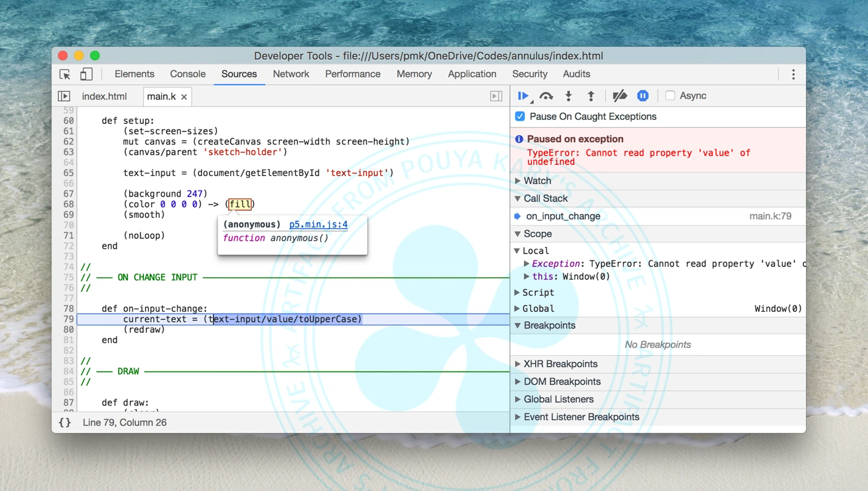Close the main.k file tab
868x491 pixels.
point(184,97)
